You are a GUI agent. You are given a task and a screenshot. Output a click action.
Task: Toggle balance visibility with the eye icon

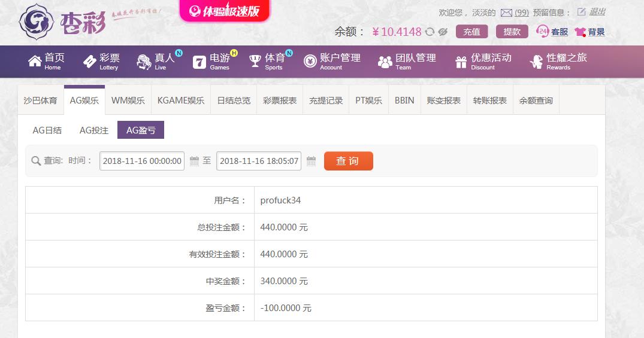tap(442, 32)
